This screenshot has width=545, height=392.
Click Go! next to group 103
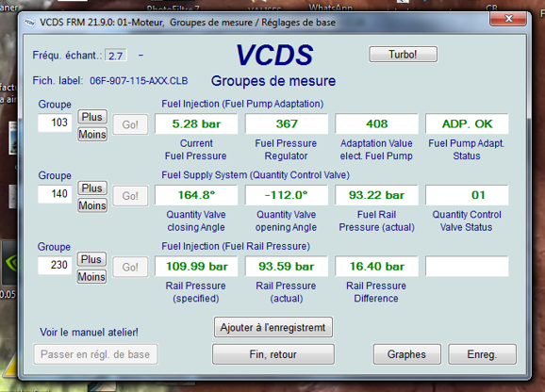point(130,124)
